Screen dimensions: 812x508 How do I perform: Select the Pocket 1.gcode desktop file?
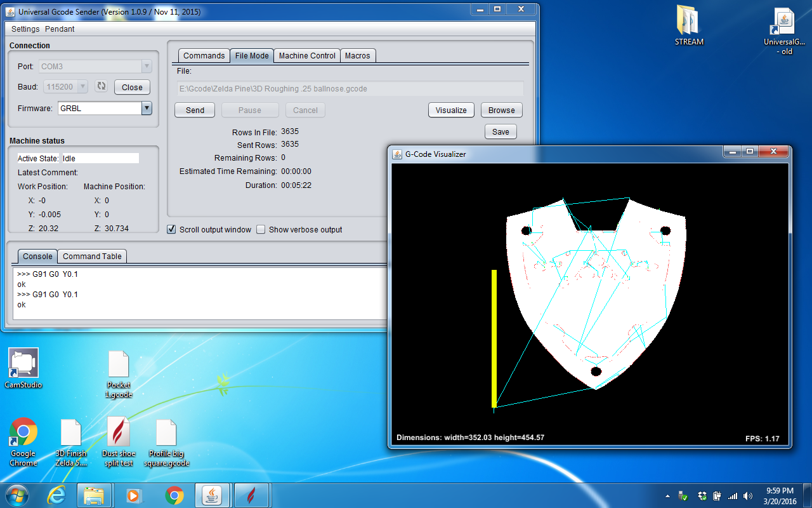pyautogui.click(x=119, y=375)
